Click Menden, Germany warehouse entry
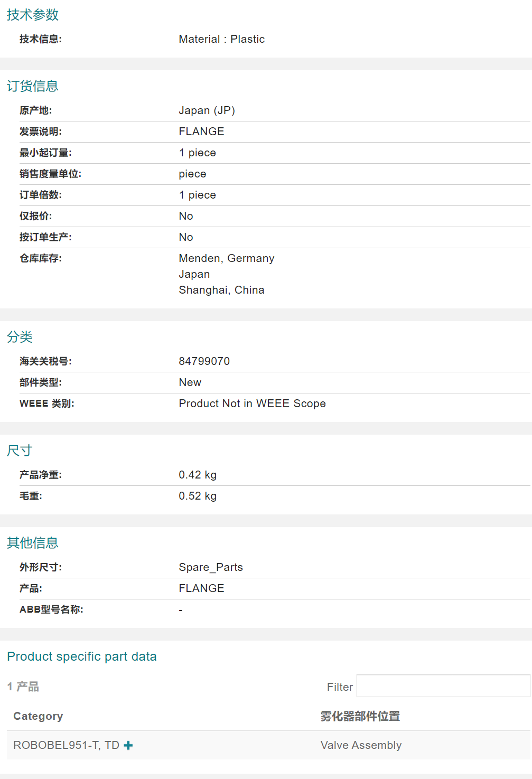The height and width of the screenshot is (779, 532). 227,258
